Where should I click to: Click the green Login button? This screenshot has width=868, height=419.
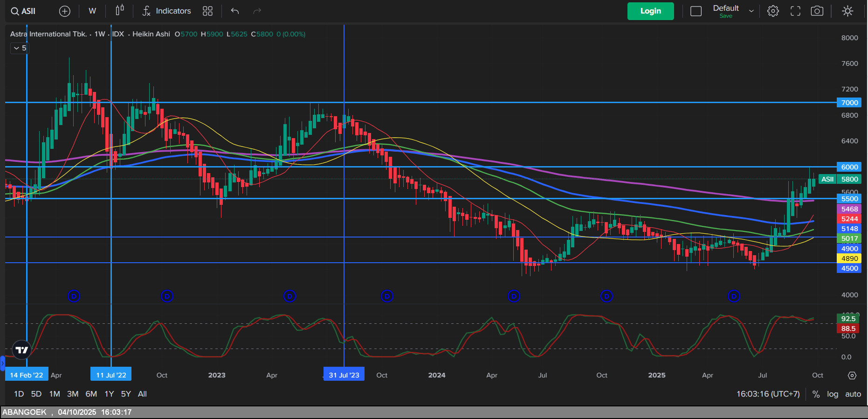650,11
